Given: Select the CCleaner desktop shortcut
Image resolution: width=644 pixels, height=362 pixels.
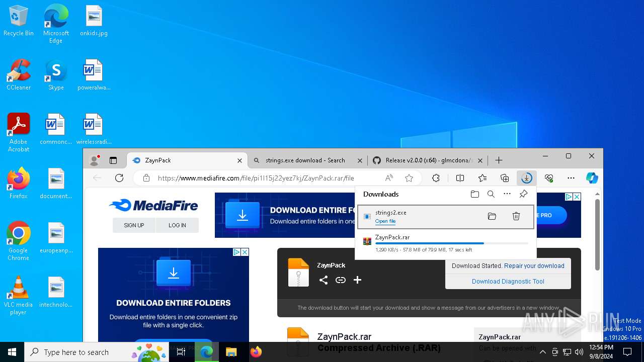Looking at the screenshot, I should [19, 75].
